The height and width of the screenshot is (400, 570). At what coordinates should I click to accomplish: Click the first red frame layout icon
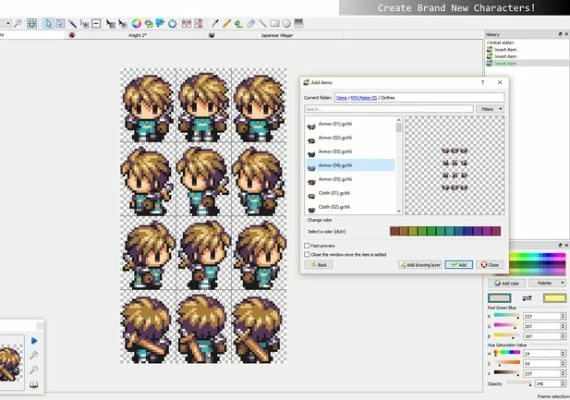[x=186, y=24]
